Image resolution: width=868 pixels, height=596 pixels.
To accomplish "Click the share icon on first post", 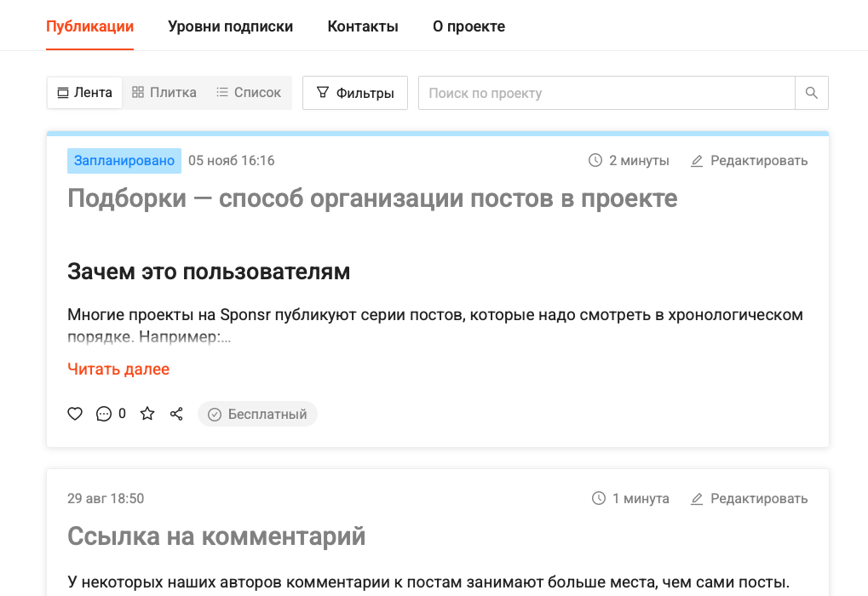I will pos(176,414).
